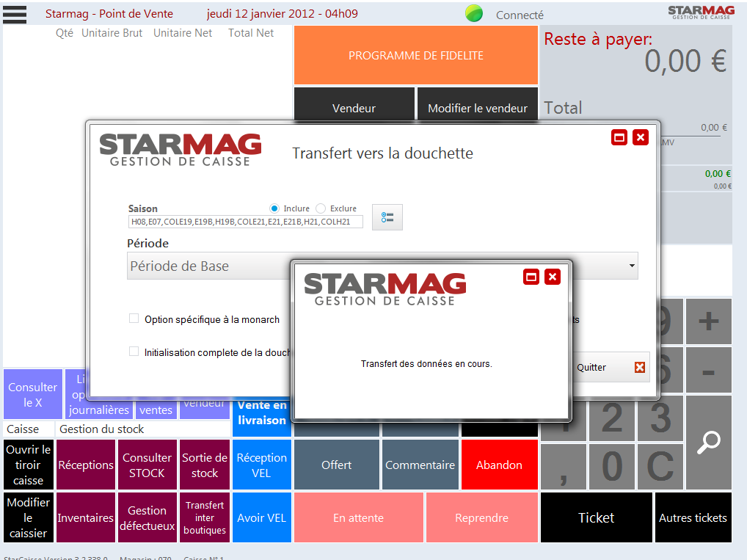Image resolution: width=747 pixels, height=560 pixels.
Task: Click the Quitter button
Action: 611,367
